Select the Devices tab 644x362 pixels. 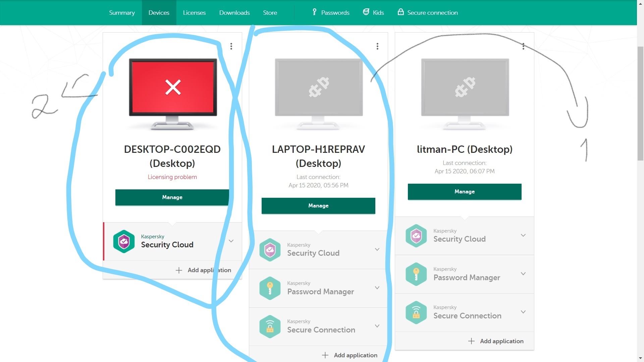point(159,13)
